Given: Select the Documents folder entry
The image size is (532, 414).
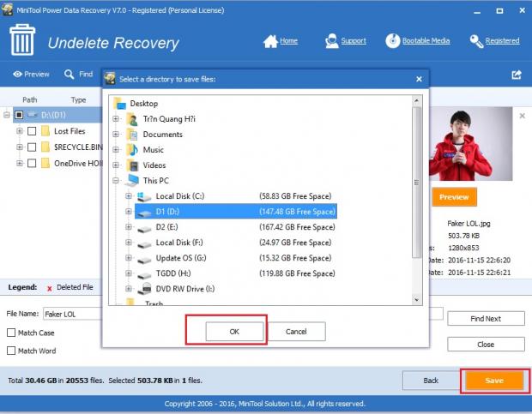Looking at the screenshot, I should (162, 135).
